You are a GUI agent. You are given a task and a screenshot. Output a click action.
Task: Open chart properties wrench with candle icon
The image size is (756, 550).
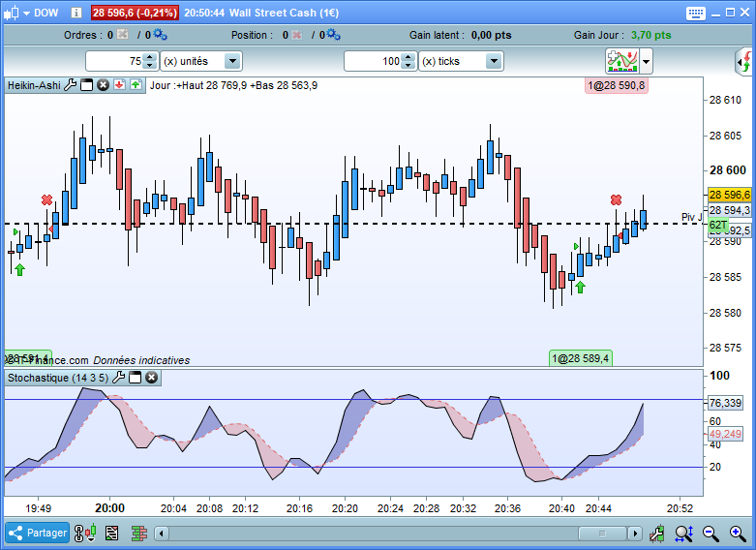656,534
